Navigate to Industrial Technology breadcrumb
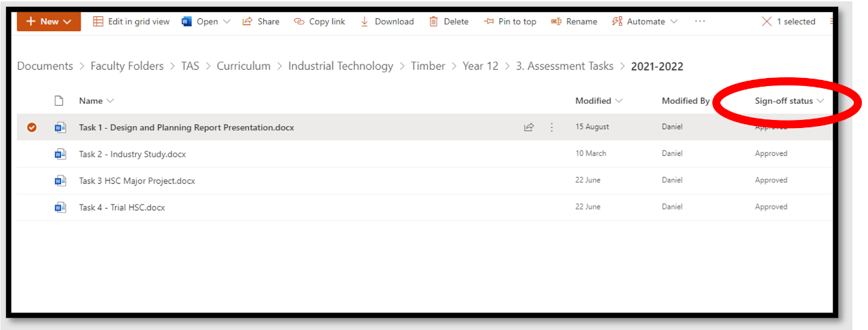 pos(340,66)
